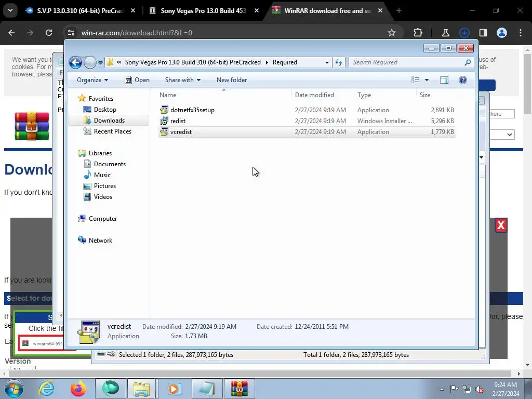Open the browser tab search dropdown
This screenshot has width=532, height=399.
(10, 10)
